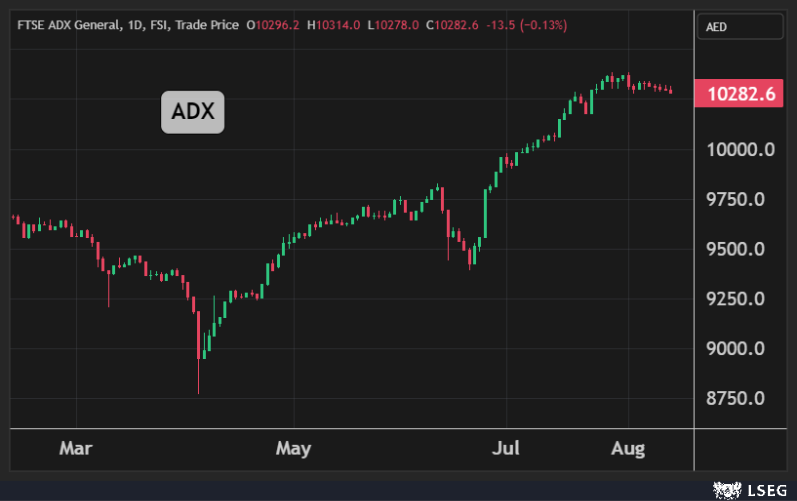This screenshot has height=501, width=797.
Task: Click the 9000.0 price axis label
Action: pyautogui.click(x=736, y=349)
